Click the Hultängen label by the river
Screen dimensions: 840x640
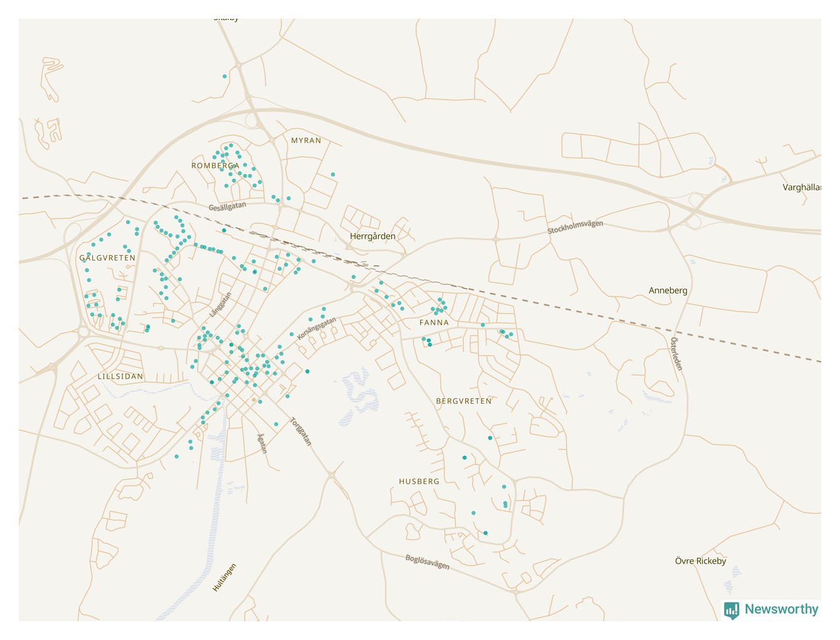point(224,577)
